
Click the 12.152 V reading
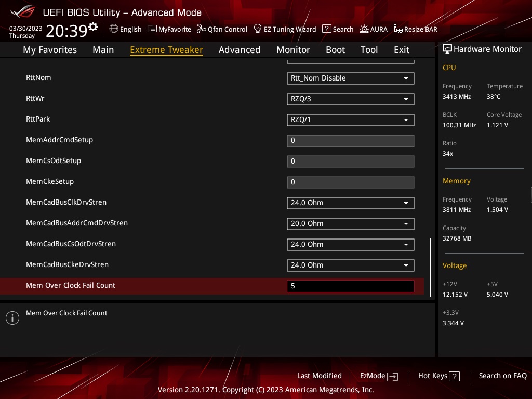click(x=455, y=295)
